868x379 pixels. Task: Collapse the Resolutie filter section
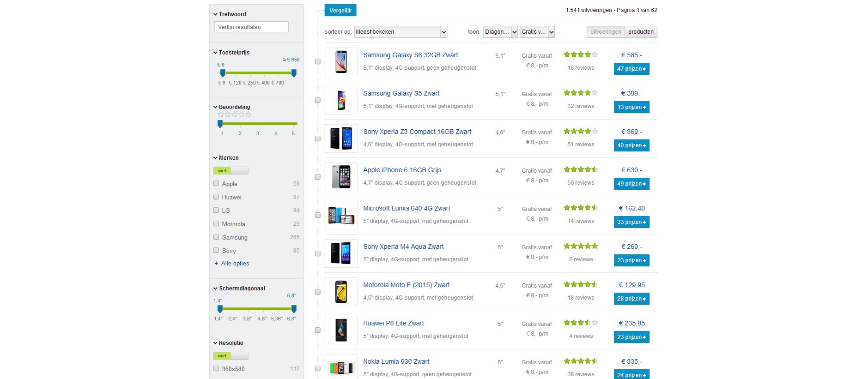point(228,343)
